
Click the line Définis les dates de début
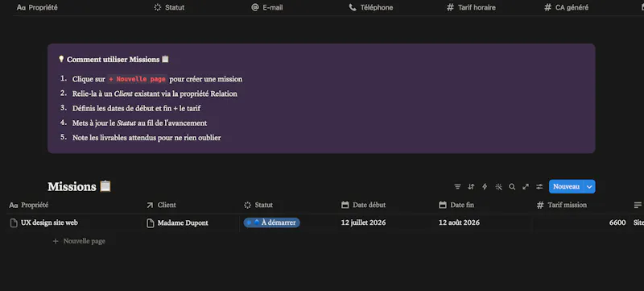tap(136, 109)
